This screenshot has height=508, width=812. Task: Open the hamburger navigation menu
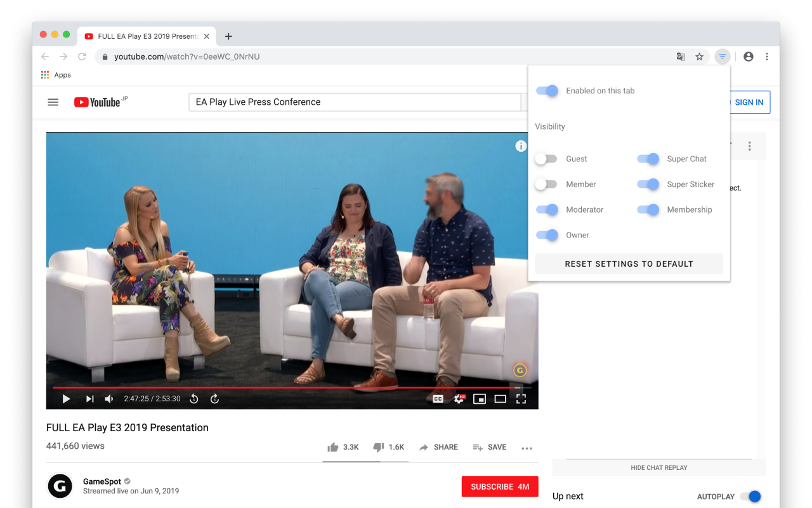tap(53, 102)
